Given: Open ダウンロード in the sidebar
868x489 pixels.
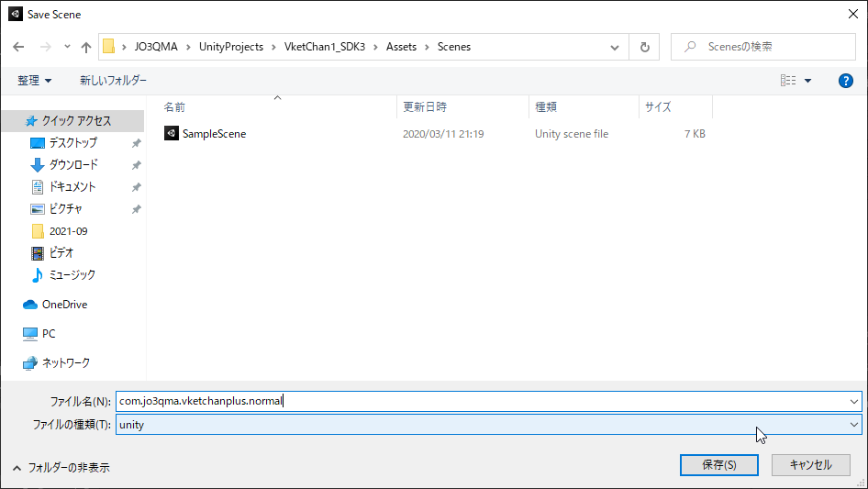Looking at the screenshot, I should coord(72,165).
